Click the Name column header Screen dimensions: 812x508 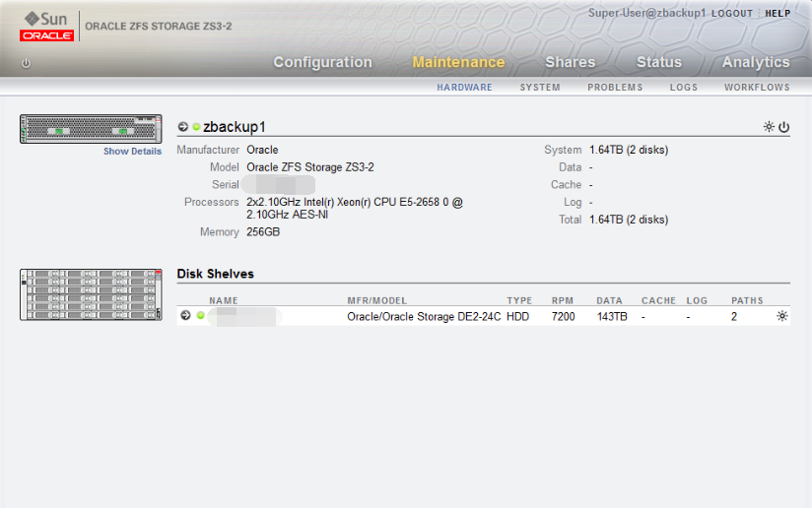224,300
